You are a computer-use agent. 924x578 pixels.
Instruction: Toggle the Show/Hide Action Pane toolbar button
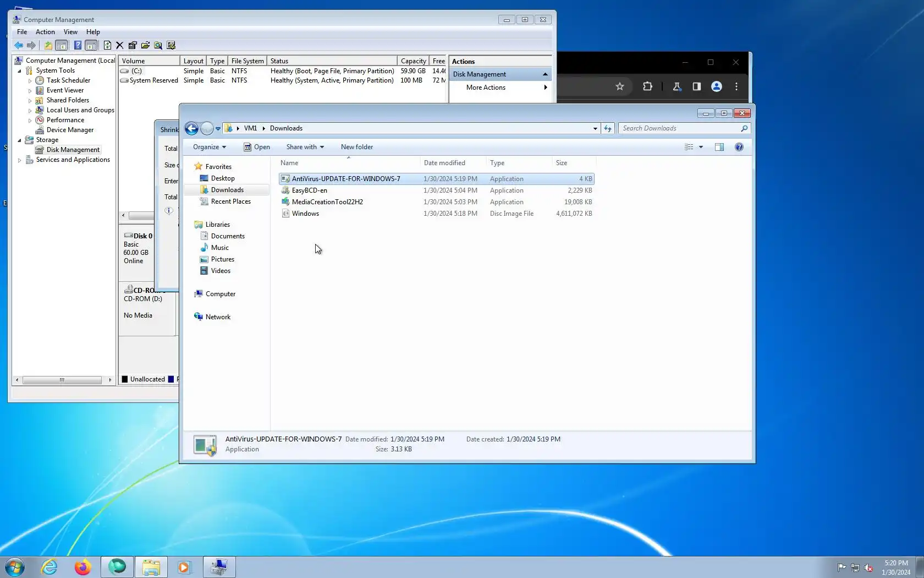pos(91,45)
